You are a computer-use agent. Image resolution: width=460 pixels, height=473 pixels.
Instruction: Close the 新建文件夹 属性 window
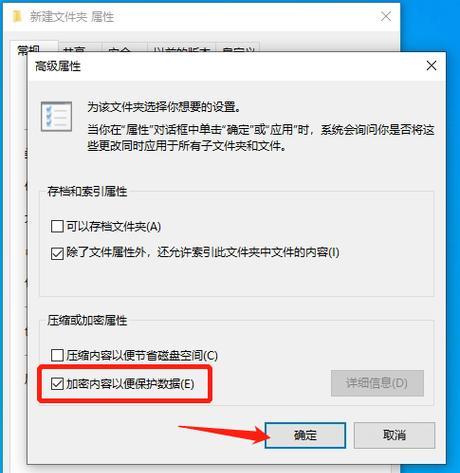(x=386, y=16)
